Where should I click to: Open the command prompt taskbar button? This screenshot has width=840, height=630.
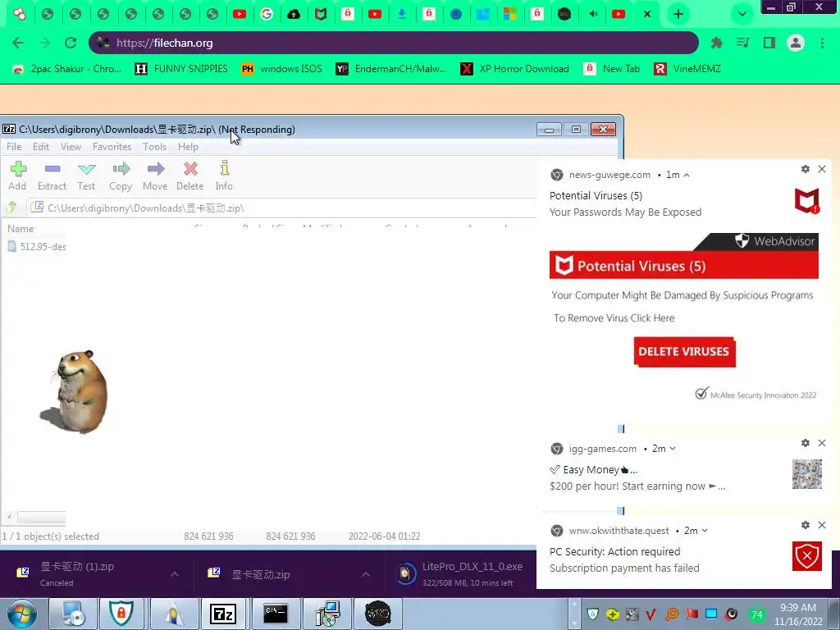(276, 614)
